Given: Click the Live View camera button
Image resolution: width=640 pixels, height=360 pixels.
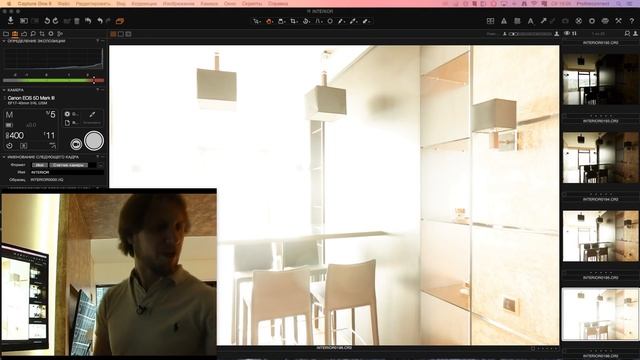Looking at the screenshot, I should pos(76,144).
